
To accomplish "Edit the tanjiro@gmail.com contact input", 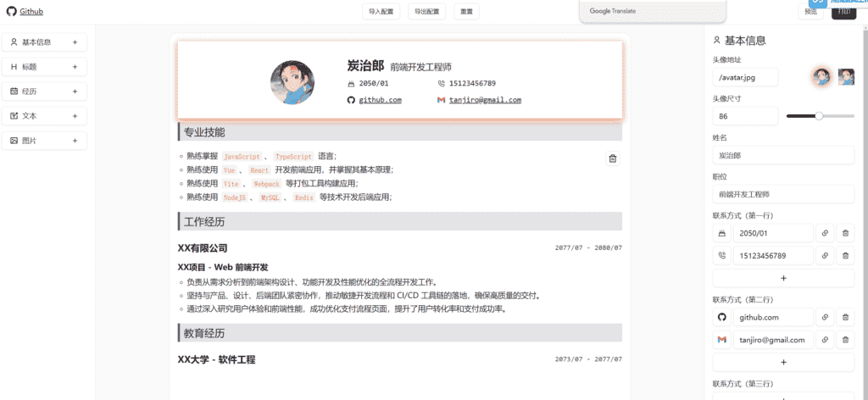I will click(773, 340).
